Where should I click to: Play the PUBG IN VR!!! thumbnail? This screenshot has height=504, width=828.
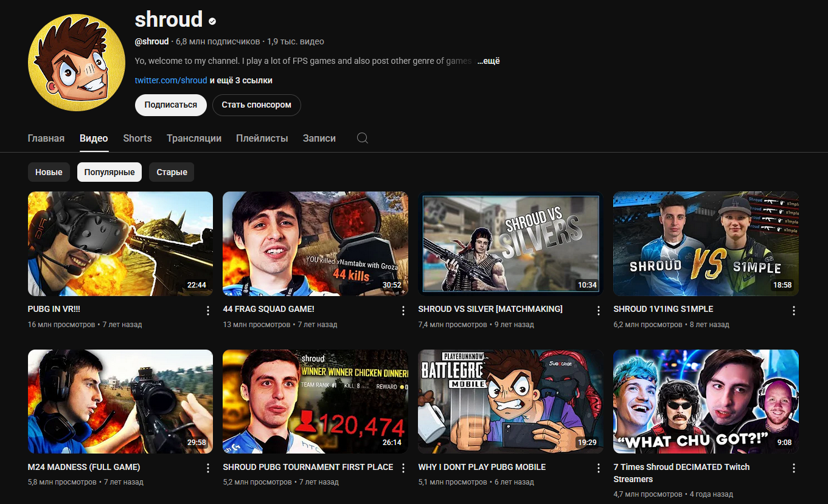pyautogui.click(x=120, y=244)
